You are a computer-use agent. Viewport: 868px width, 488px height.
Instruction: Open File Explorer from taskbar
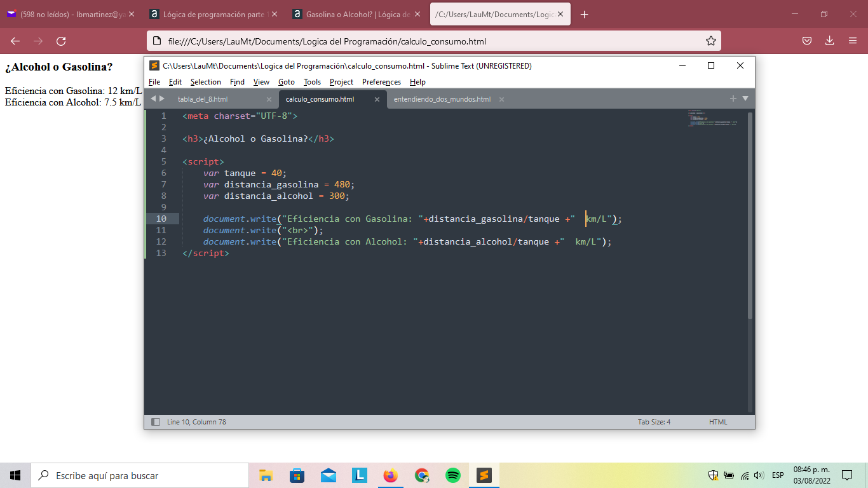click(266, 475)
